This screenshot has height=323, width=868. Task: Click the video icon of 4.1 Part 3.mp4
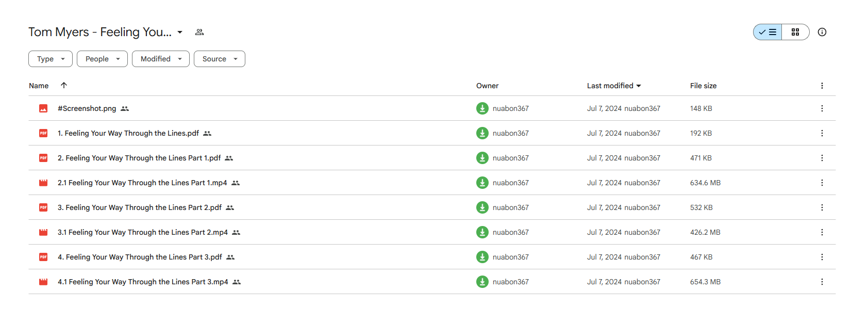(x=43, y=282)
